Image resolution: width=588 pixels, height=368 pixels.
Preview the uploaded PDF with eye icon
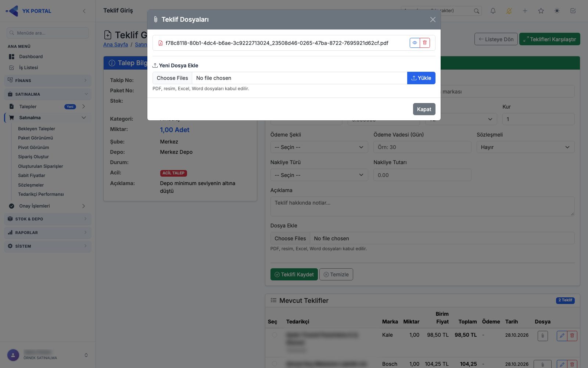pyautogui.click(x=415, y=43)
